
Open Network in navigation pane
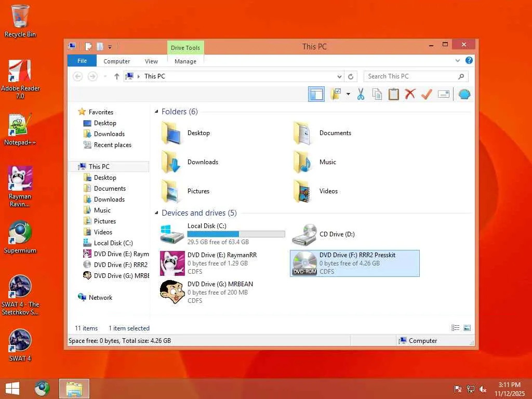point(100,298)
